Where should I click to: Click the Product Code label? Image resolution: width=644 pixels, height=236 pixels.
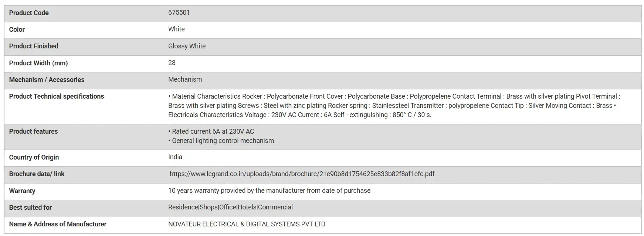[29, 13]
